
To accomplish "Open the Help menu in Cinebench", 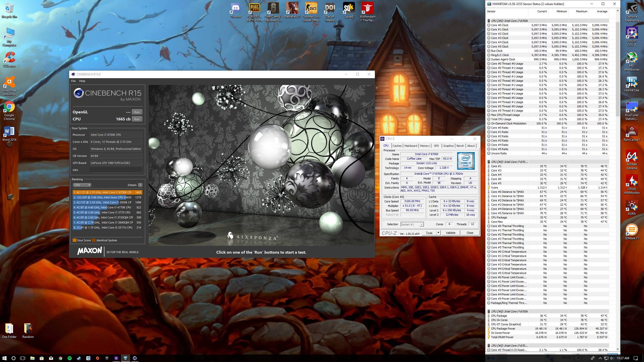I will pyautogui.click(x=82, y=81).
